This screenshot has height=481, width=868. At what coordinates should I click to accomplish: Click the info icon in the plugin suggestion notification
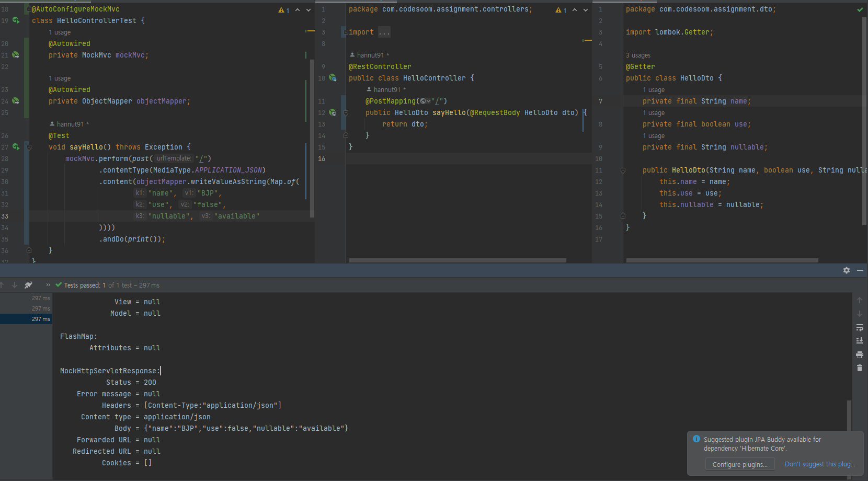coord(696,439)
